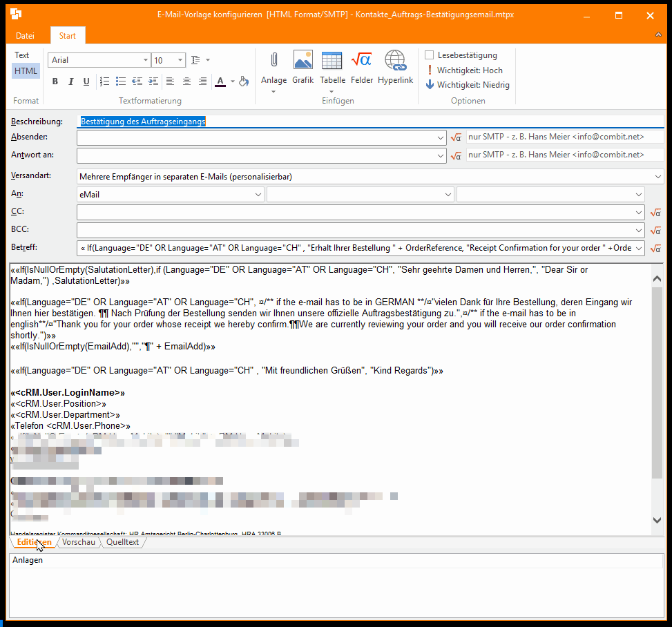Open the Arial font name dropdown

145,60
